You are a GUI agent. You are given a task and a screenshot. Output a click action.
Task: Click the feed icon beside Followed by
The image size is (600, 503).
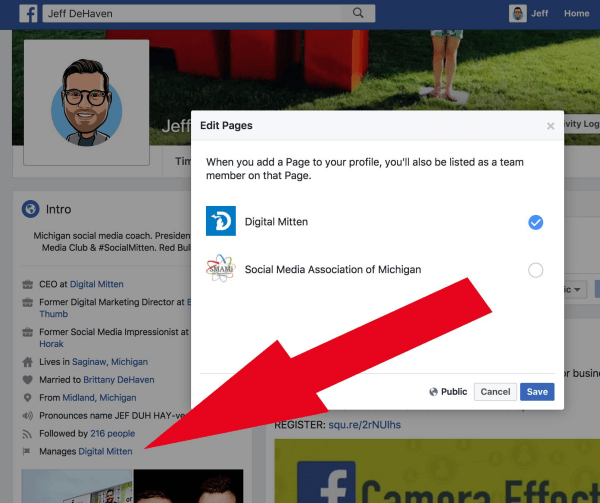point(27,434)
